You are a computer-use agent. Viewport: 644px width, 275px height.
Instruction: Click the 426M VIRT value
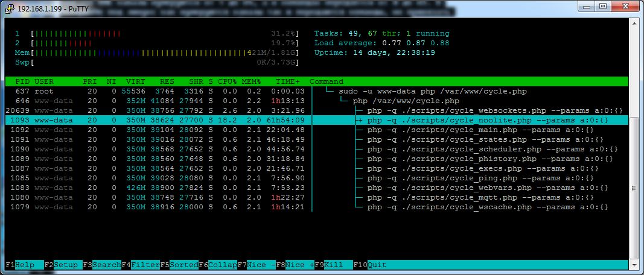136,188
